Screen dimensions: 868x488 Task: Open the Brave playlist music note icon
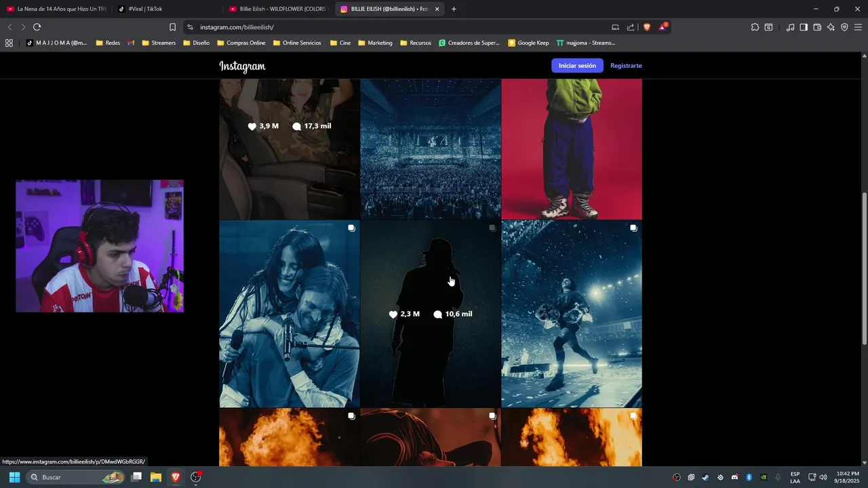[x=790, y=27]
